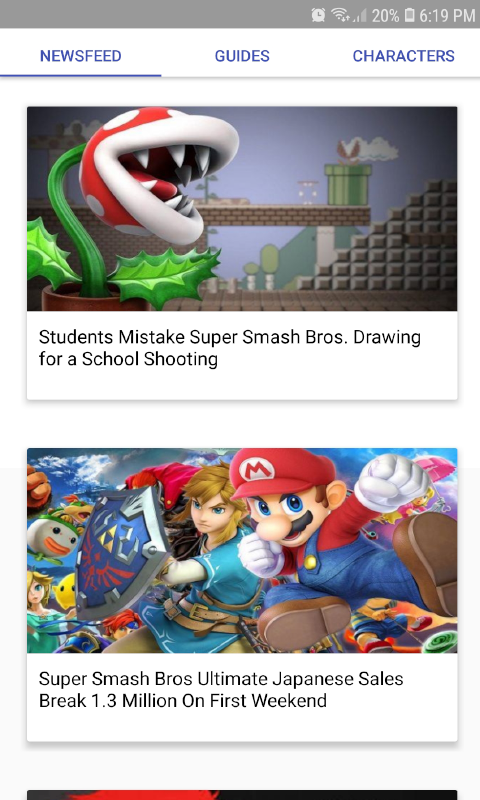Open the partially visible third article card
The height and width of the screenshot is (800, 480).
tap(242, 795)
